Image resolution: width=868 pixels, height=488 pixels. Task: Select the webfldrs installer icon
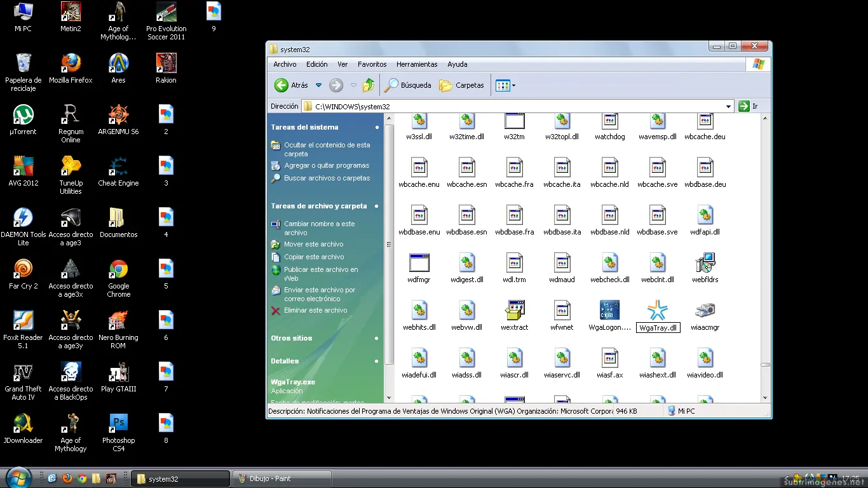click(705, 263)
